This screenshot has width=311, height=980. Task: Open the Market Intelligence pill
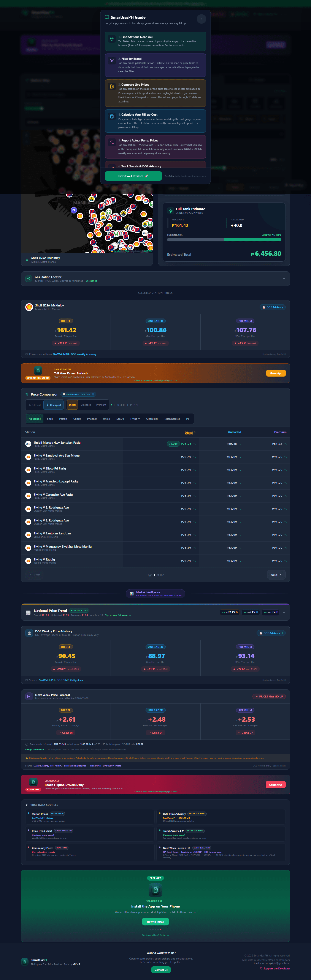[x=155, y=594]
